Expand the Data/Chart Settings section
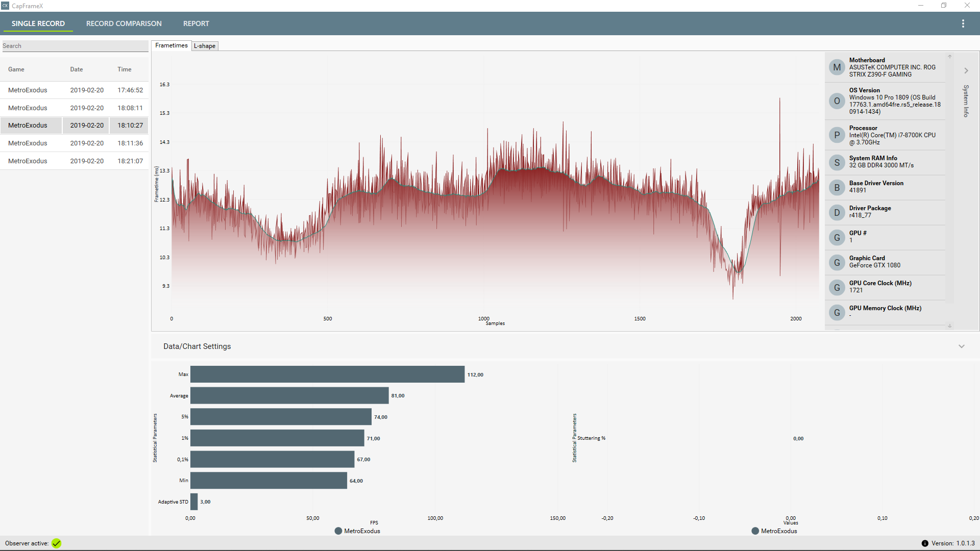The image size is (980, 551). click(962, 346)
